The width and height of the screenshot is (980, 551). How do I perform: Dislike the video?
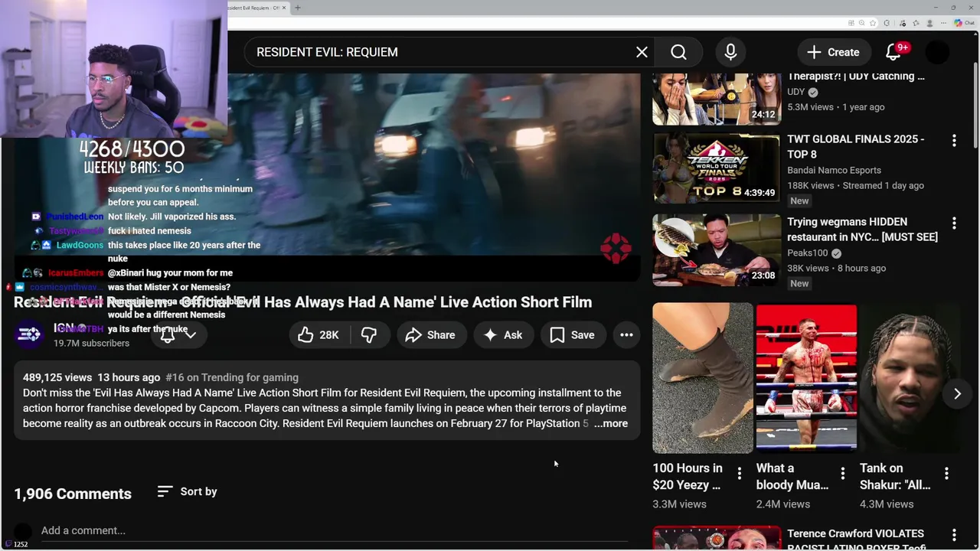pyautogui.click(x=369, y=335)
